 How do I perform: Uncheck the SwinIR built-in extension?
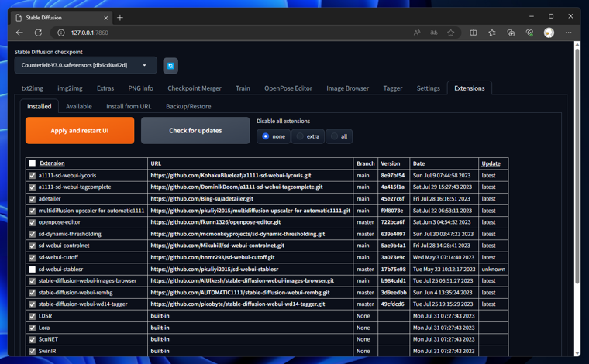[33, 352]
